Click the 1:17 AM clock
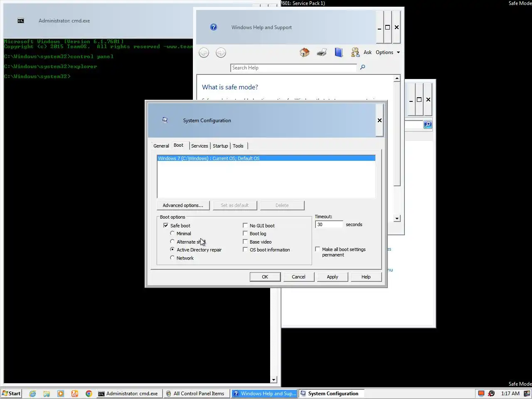 pyautogui.click(x=510, y=394)
